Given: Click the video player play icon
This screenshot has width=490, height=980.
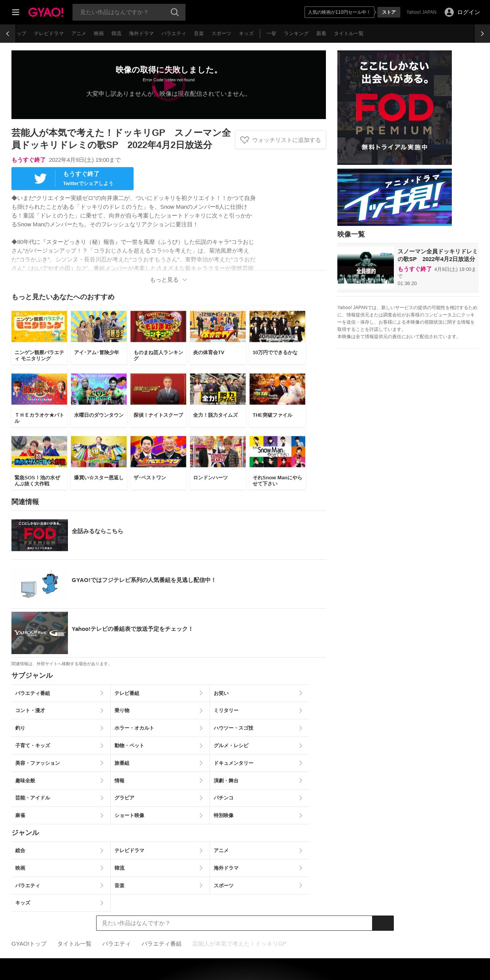Looking at the screenshot, I should pos(169,85).
